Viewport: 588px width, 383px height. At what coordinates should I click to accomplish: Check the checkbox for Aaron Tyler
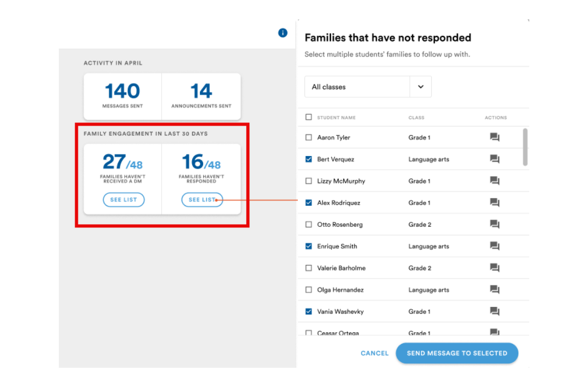pyautogui.click(x=309, y=137)
